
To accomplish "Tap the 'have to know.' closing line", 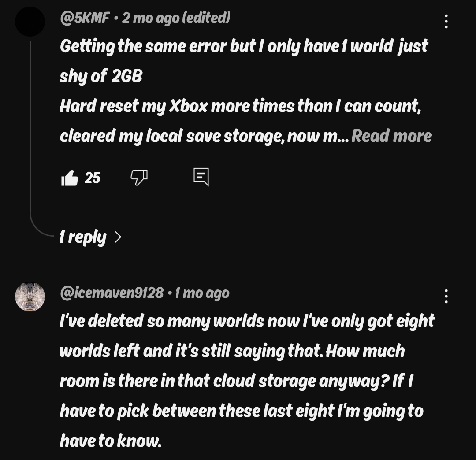I will pyautogui.click(x=111, y=441).
